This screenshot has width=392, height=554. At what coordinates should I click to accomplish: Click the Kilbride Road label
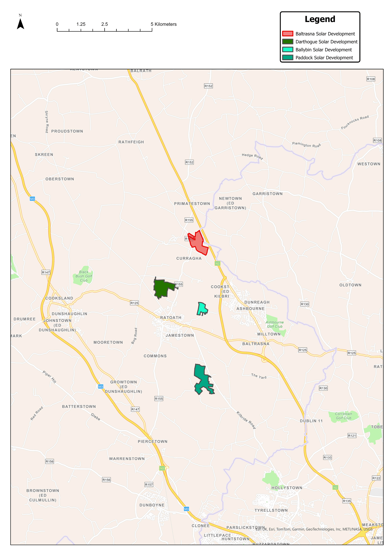point(246,420)
